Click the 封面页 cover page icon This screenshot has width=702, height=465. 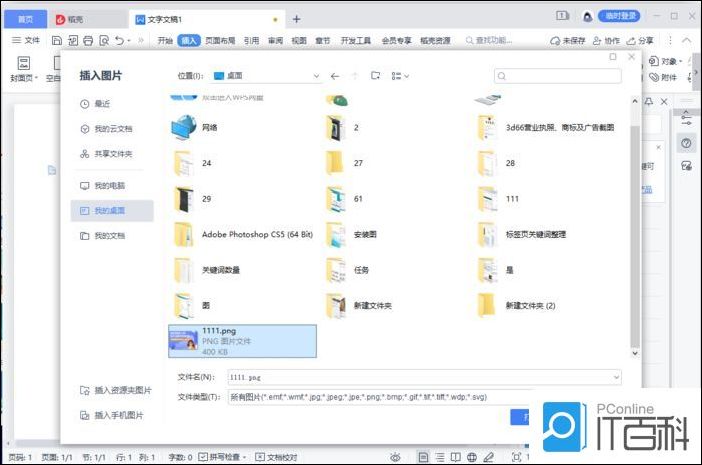[23, 64]
